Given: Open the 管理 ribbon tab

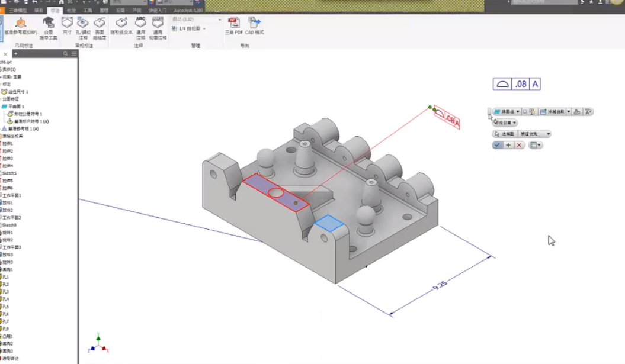Looking at the screenshot, I should [104, 10].
